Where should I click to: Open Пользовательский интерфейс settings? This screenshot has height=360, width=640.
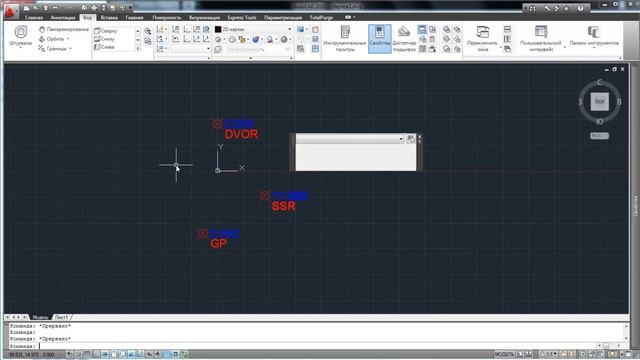(541, 38)
